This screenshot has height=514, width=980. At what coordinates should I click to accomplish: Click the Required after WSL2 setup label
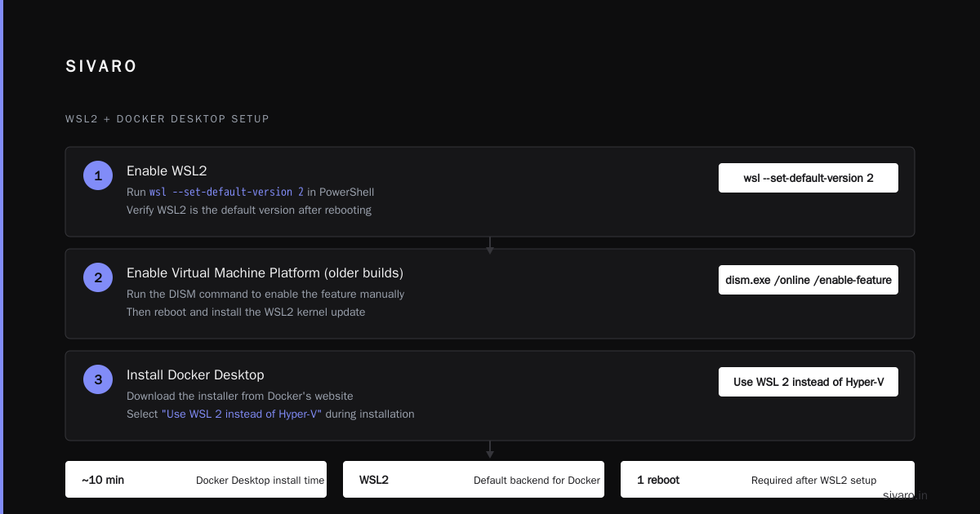[x=813, y=481]
